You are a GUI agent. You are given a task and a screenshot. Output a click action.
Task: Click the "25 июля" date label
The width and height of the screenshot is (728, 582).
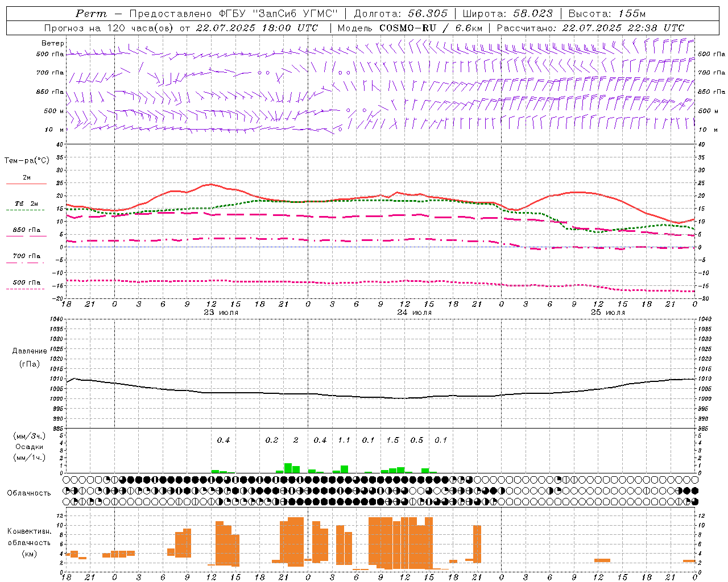[x=608, y=313]
